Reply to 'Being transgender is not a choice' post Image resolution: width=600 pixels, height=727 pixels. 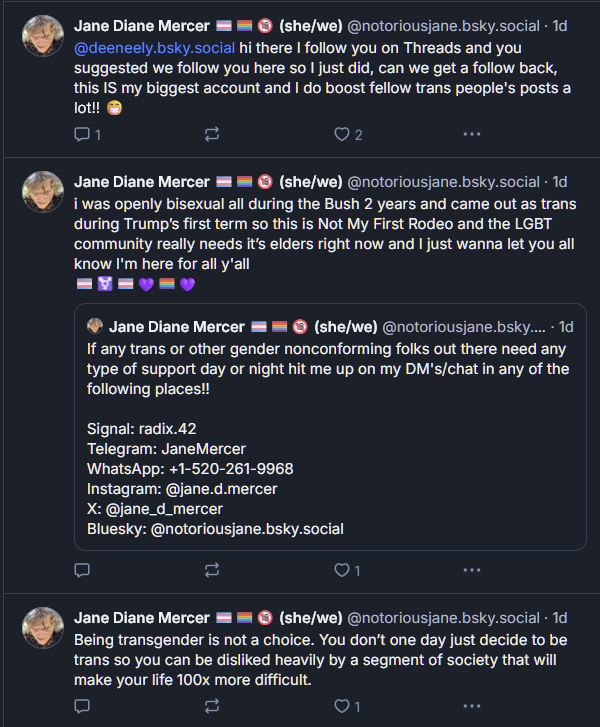[83, 706]
